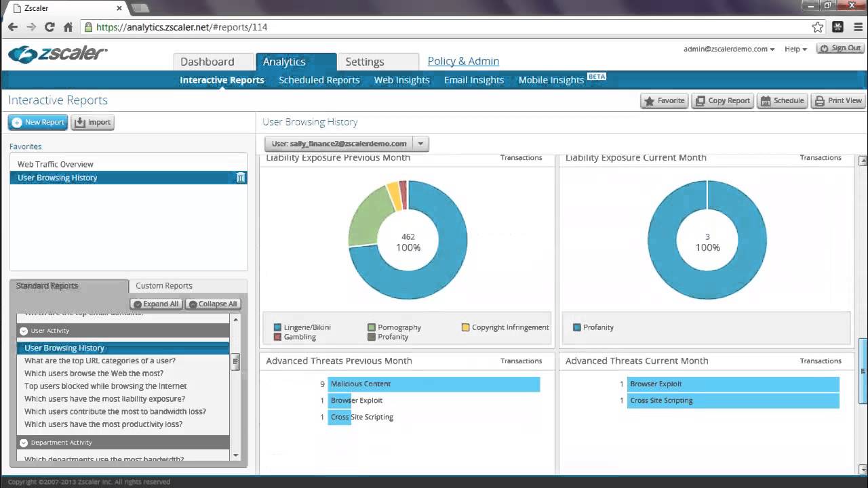Bookmark page with the star icon
Image resolution: width=868 pixels, height=488 pixels.
pyautogui.click(x=818, y=27)
